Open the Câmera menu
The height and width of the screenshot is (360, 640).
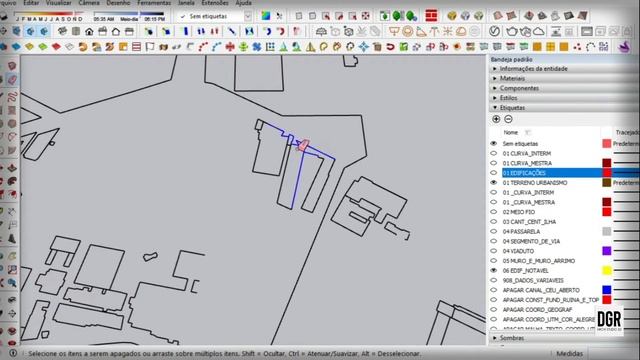point(89,3)
